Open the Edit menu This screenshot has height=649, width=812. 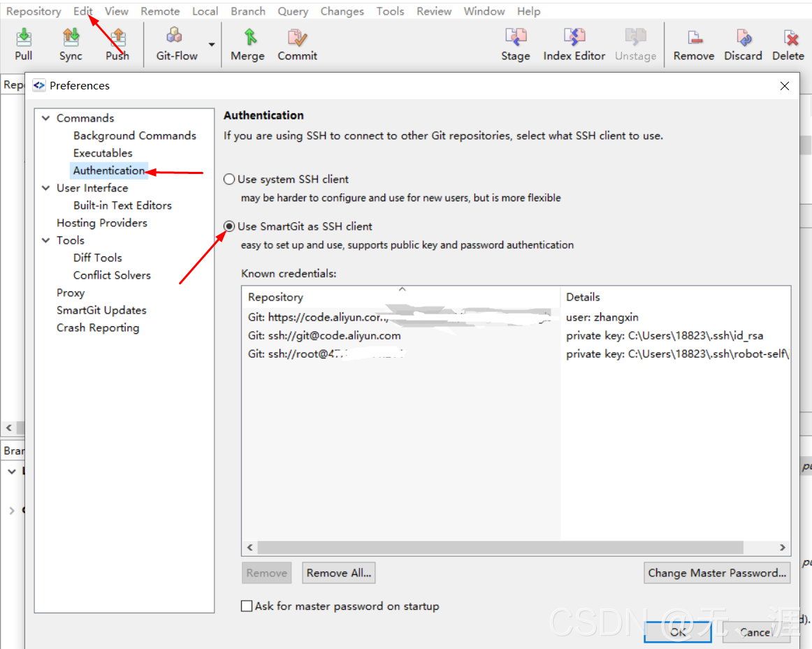(82, 11)
